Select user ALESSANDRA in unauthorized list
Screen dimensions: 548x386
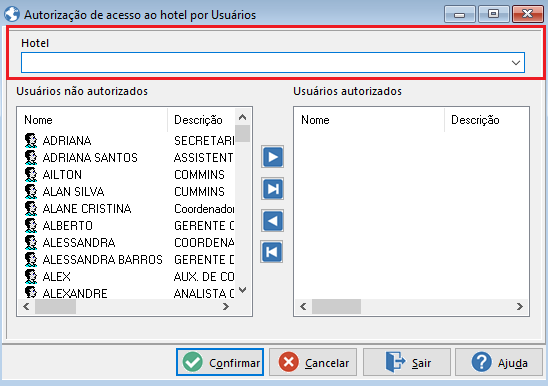(79, 243)
